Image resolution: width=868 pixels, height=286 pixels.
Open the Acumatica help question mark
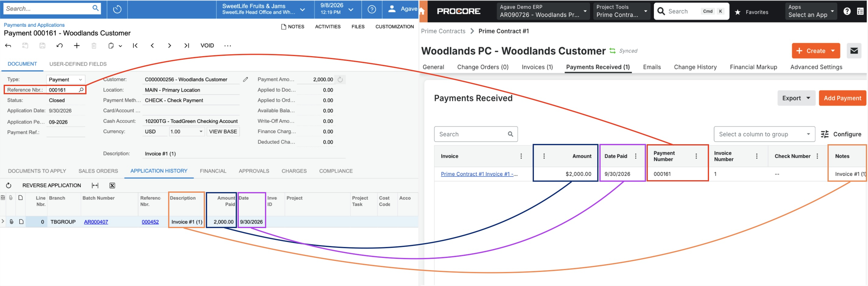point(372,9)
